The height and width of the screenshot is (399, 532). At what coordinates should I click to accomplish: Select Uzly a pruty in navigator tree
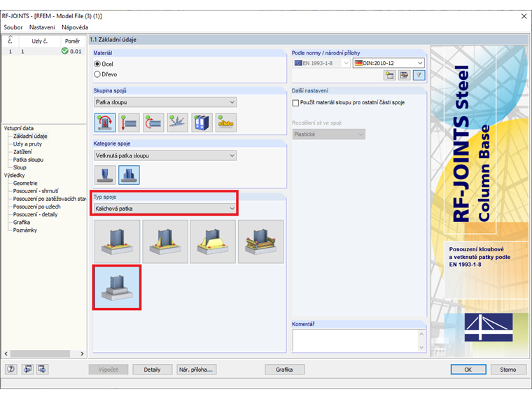click(27, 144)
